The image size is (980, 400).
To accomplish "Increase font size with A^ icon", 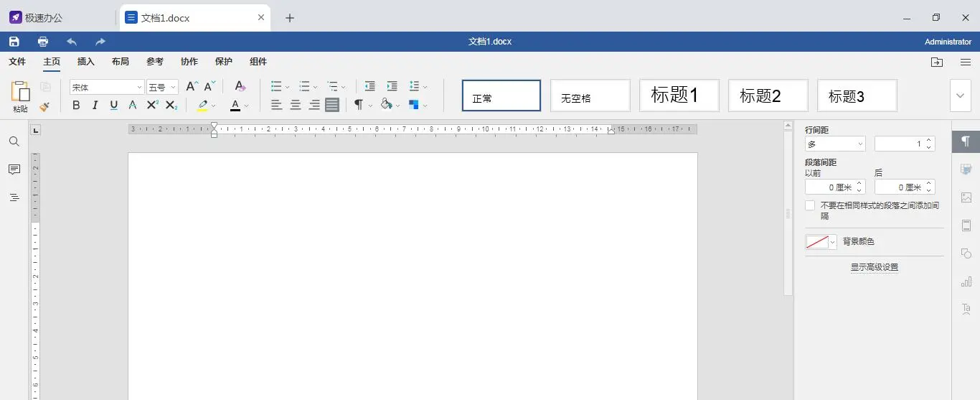I will pos(192,87).
